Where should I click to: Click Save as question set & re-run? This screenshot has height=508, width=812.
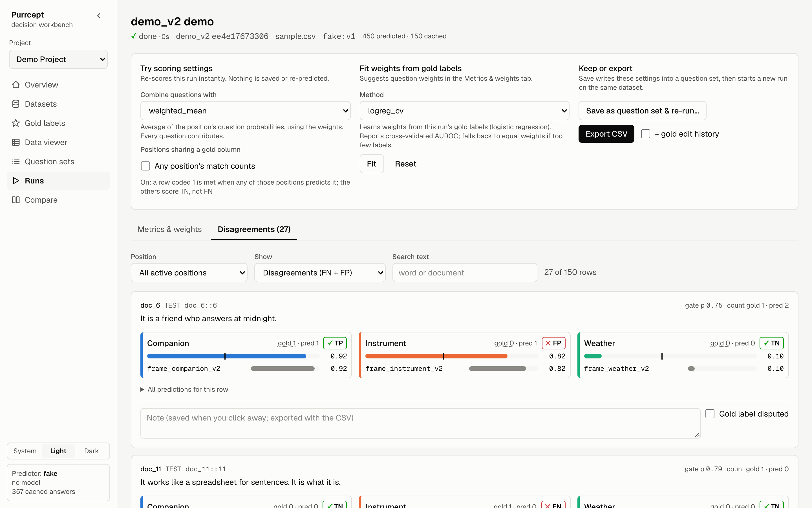point(642,111)
